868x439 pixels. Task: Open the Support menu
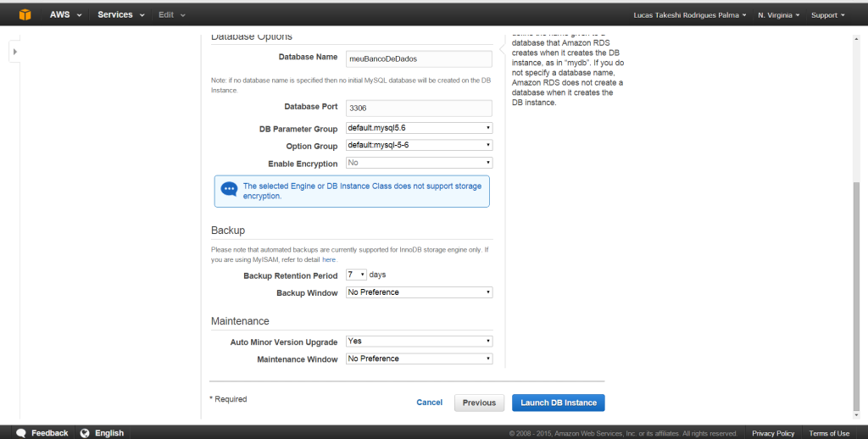coord(827,15)
